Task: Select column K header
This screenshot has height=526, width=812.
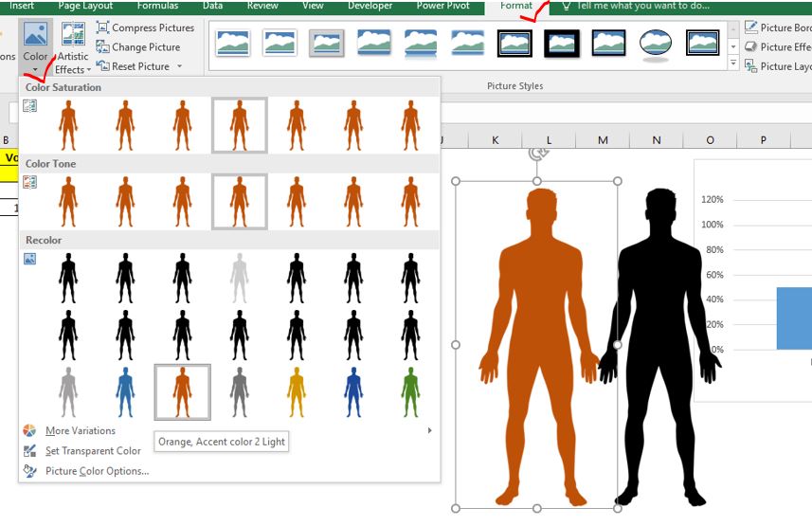Action: [x=496, y=140]
